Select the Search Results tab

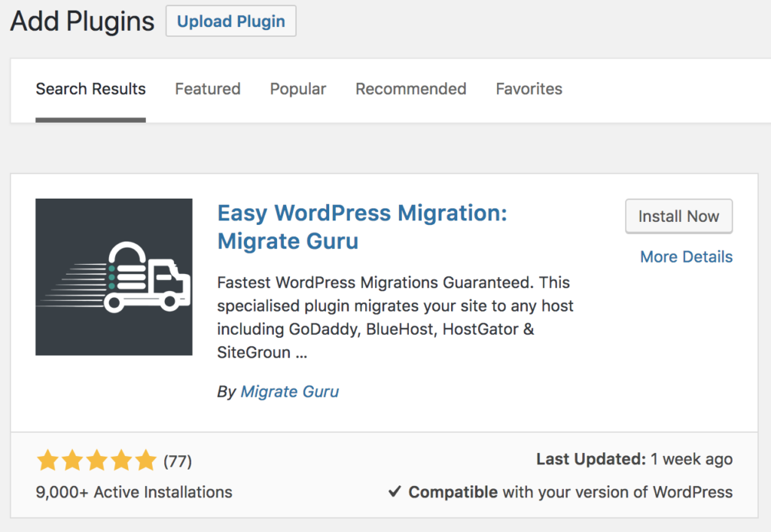[x=90, y=89]
